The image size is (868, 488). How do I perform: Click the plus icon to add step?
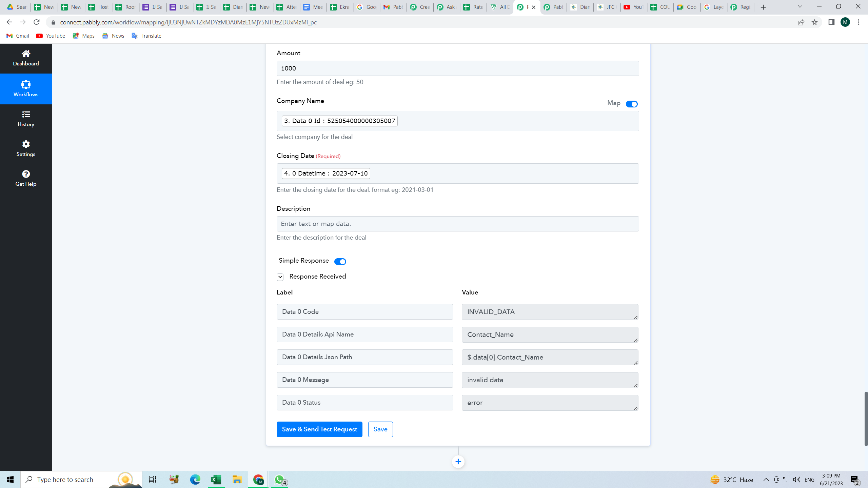[x=458, y=462]
